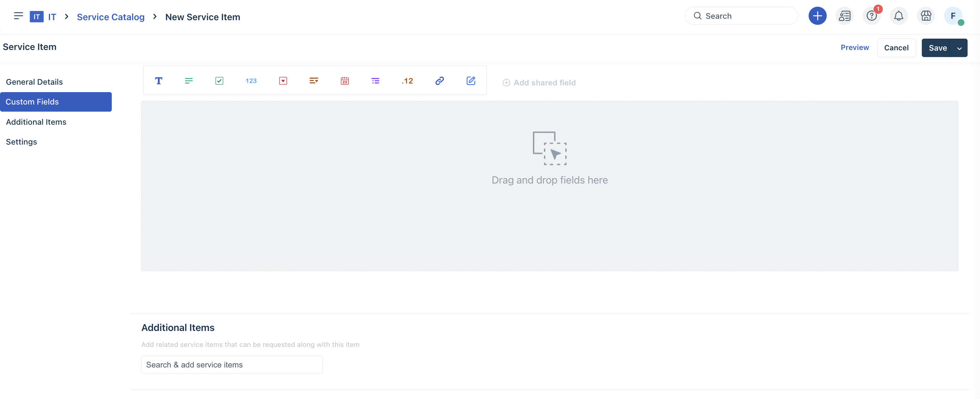This screenshot has width=980, height=399.
Task: Open Search & add service items box
Action: [232, 364]
